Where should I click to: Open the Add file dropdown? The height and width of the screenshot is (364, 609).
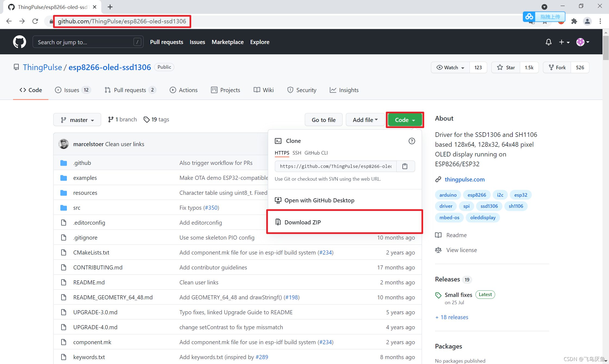[x=365, y=120]
